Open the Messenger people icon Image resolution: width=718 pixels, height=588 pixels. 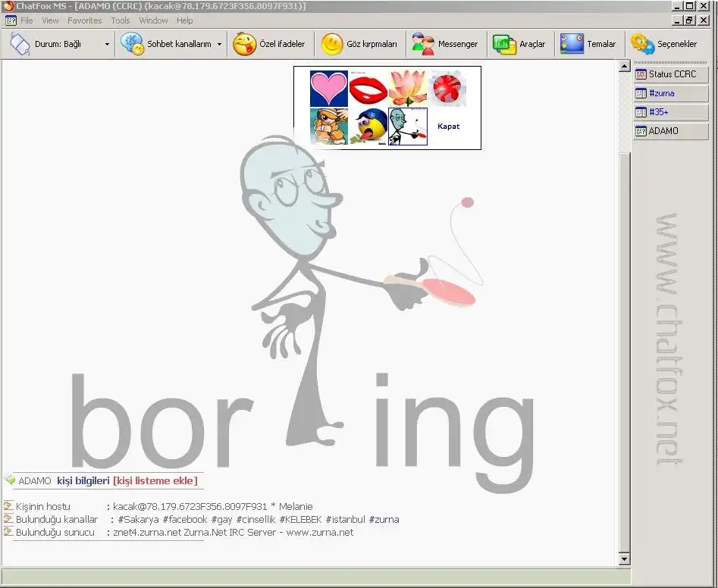(422, 44)
